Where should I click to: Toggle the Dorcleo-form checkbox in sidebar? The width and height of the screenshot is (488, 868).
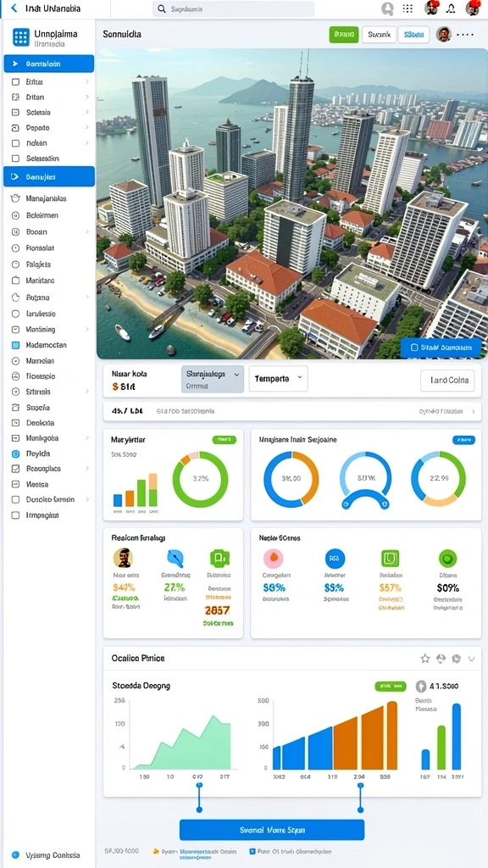pos(15,499)
